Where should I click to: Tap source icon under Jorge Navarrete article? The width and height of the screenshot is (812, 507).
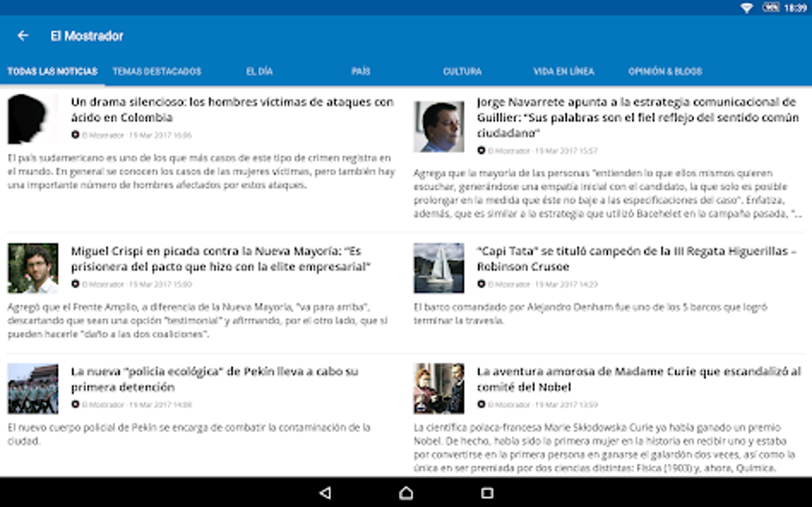point(481,150)
